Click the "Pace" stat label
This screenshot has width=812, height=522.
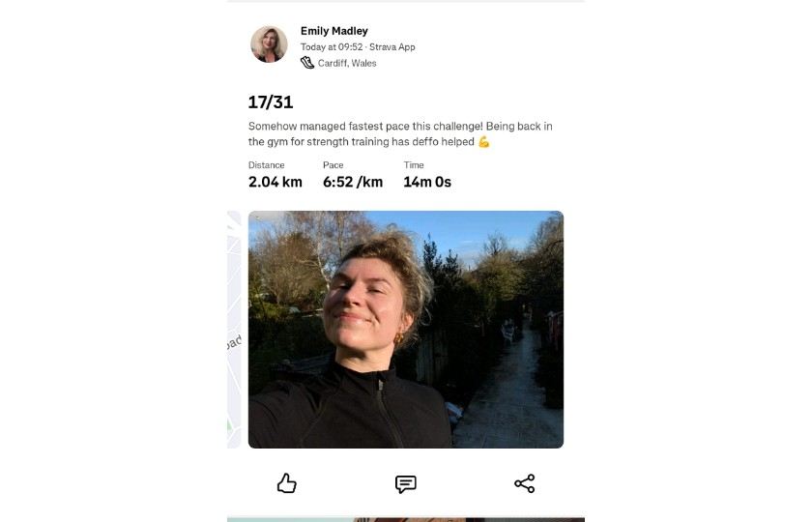point(333,165)
